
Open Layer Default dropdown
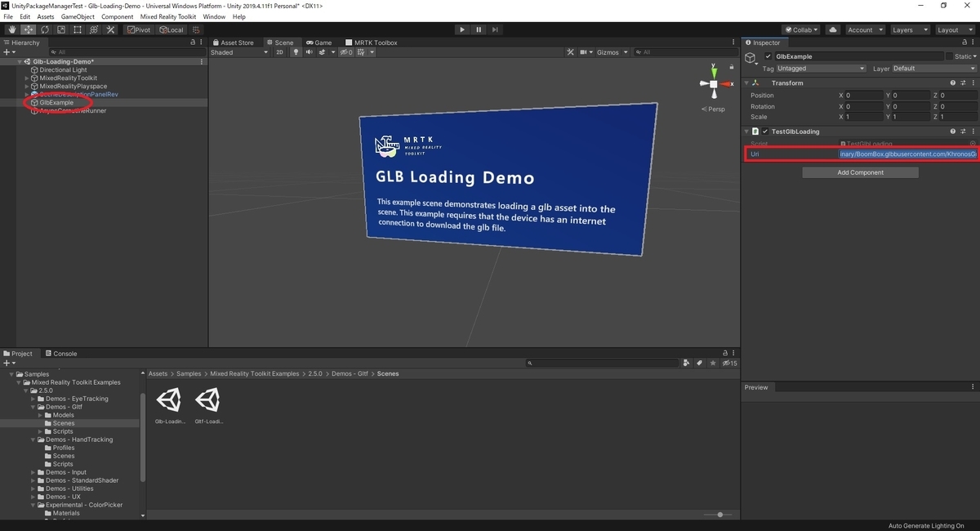(x=934, y=69)
